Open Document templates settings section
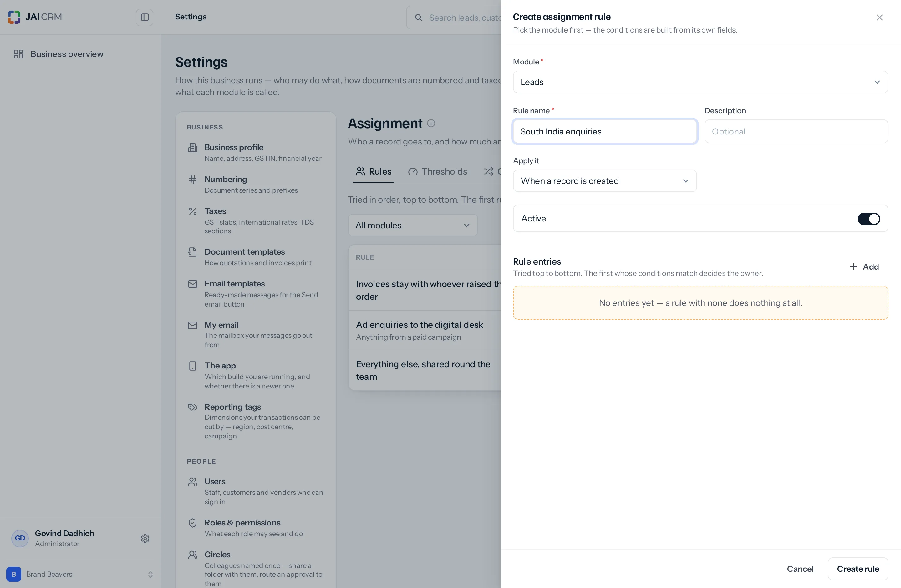This screenshot has height=588, width=901. (x=256, y=257)
